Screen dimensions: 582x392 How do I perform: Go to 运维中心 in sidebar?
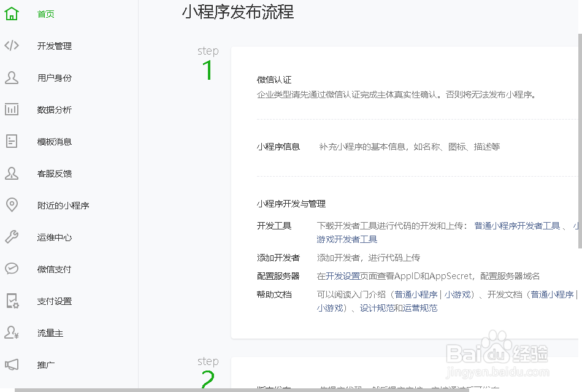click(x=55, y=237)
